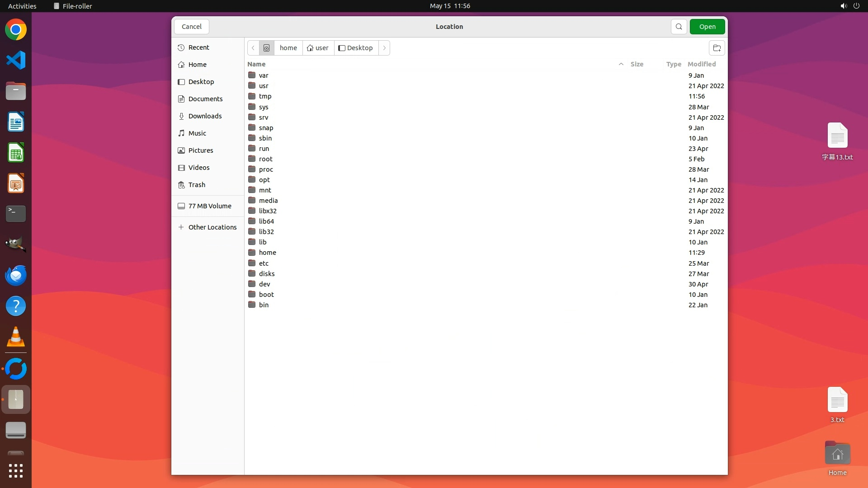Click the system volume icon in top bar
The height and width of the screenshot is (488, 868).
tap(843, 6)
